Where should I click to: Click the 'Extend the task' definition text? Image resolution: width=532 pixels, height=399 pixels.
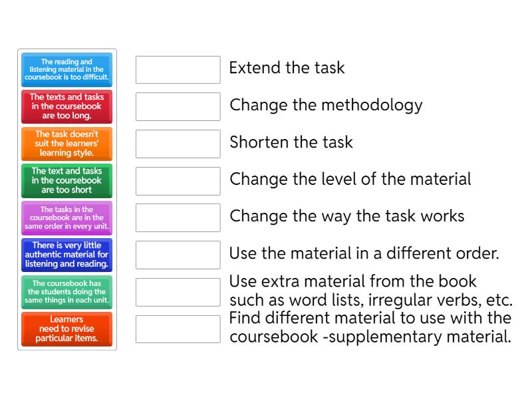coord(287,68)
